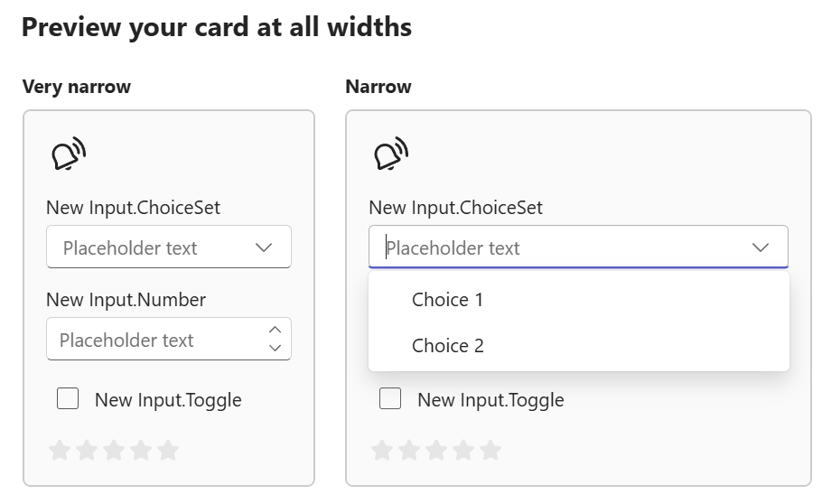Check the Toggle checkbox in Narrow card
822x504 pixels.
pos(390,399)
